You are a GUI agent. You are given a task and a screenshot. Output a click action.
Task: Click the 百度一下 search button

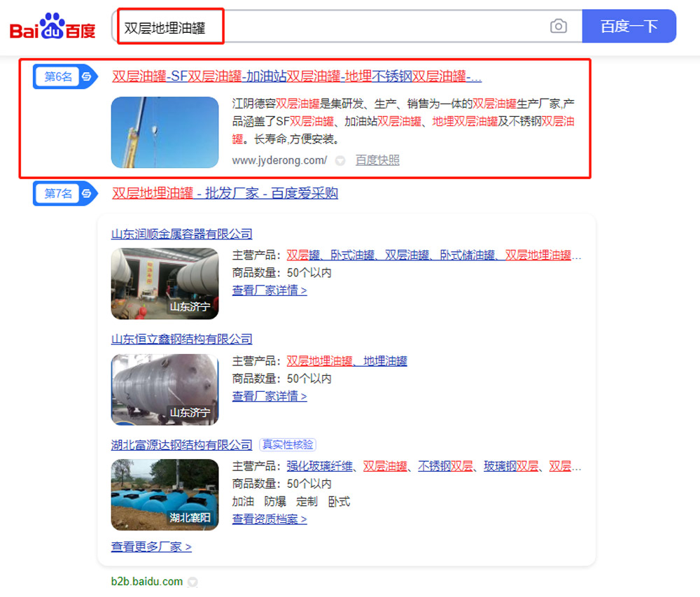tap(629, 27)
